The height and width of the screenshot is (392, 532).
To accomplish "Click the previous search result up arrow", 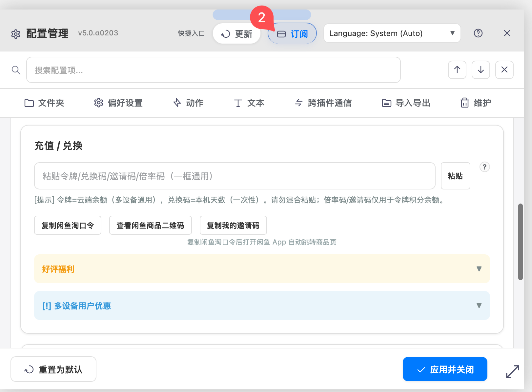I will coord(457,69).
